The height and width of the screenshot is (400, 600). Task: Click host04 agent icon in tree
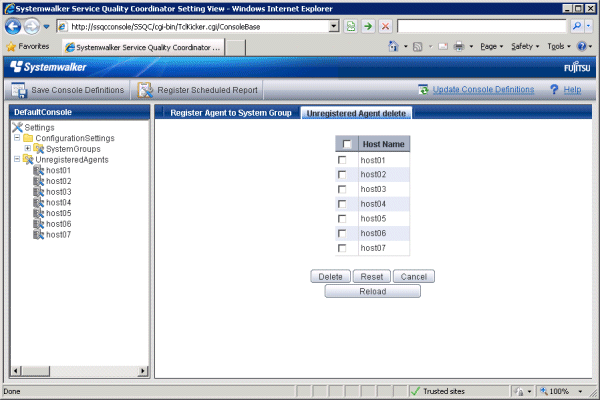(x=38, y=202)
